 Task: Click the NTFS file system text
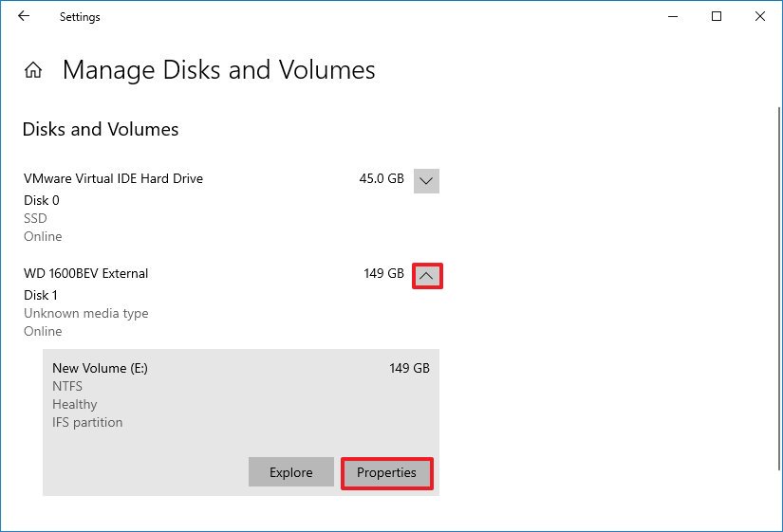click(67, 386)
